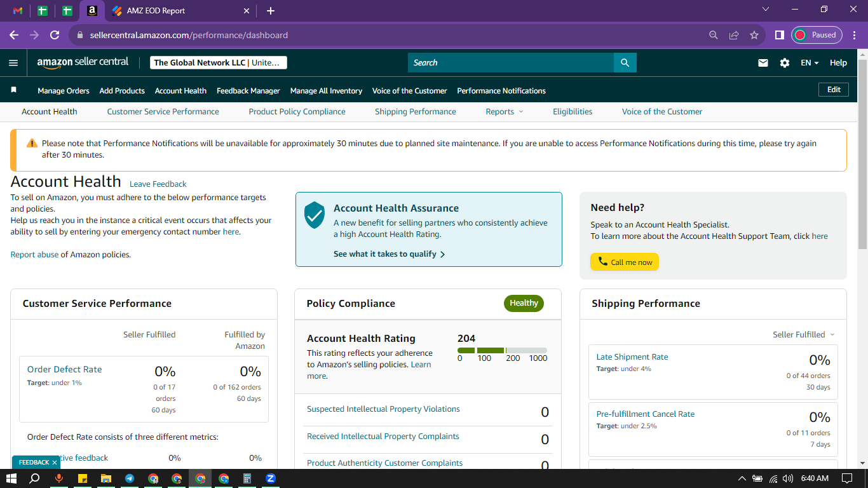Open the Seller Fulfilled dropdown under Shipping Performance
This screenshot has width=868, height=488.
click(x=804, y=334)
